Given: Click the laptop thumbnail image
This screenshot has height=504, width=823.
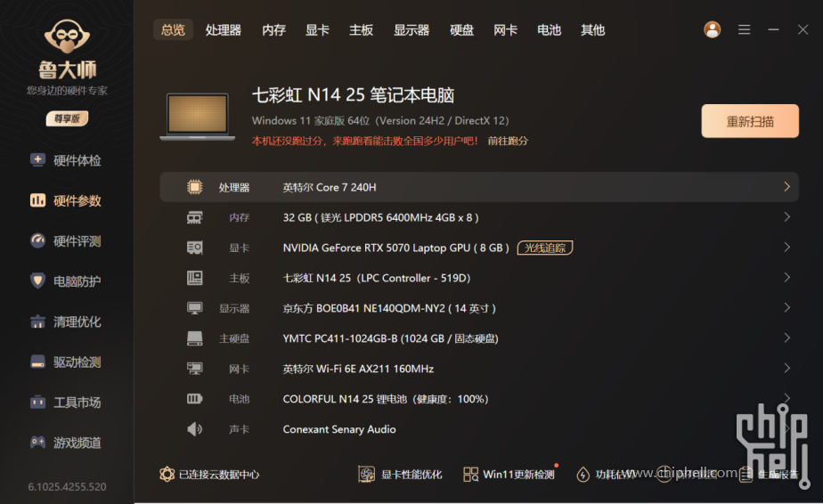Looking at the screenshot, I should 198,117.
